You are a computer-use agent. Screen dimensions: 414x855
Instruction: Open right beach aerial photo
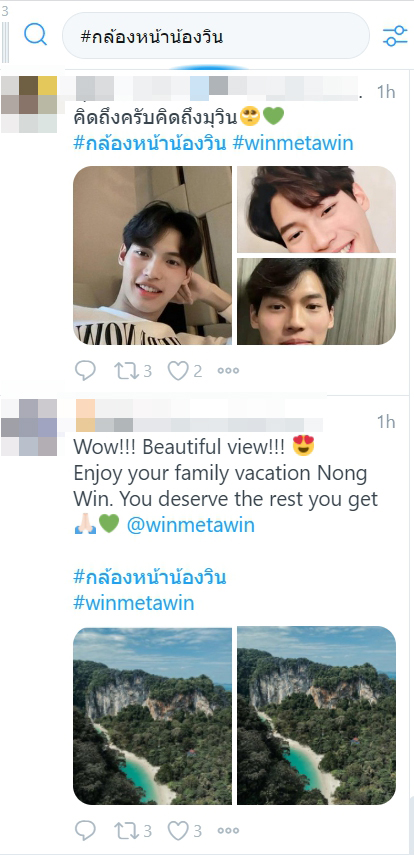316,715
